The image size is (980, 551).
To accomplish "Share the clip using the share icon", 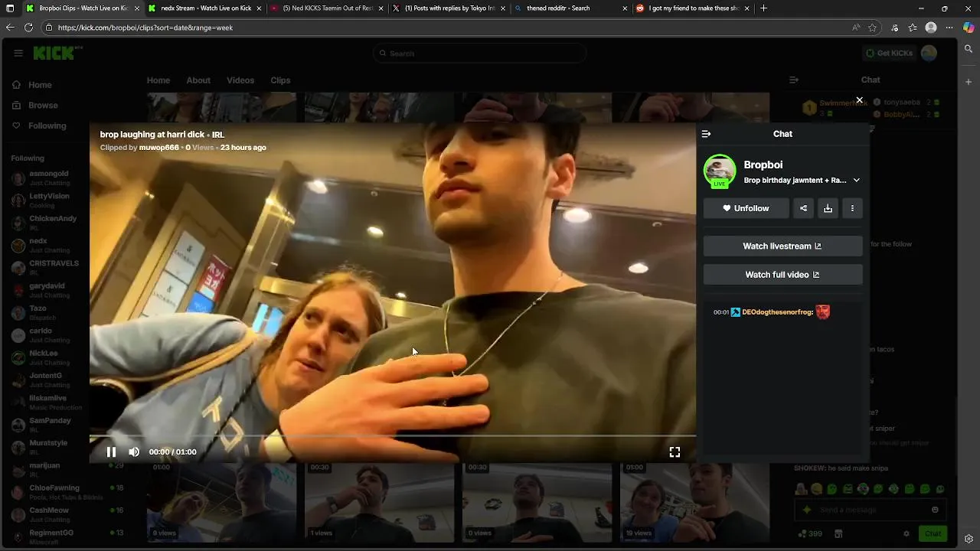I will [x=803, y=208].
